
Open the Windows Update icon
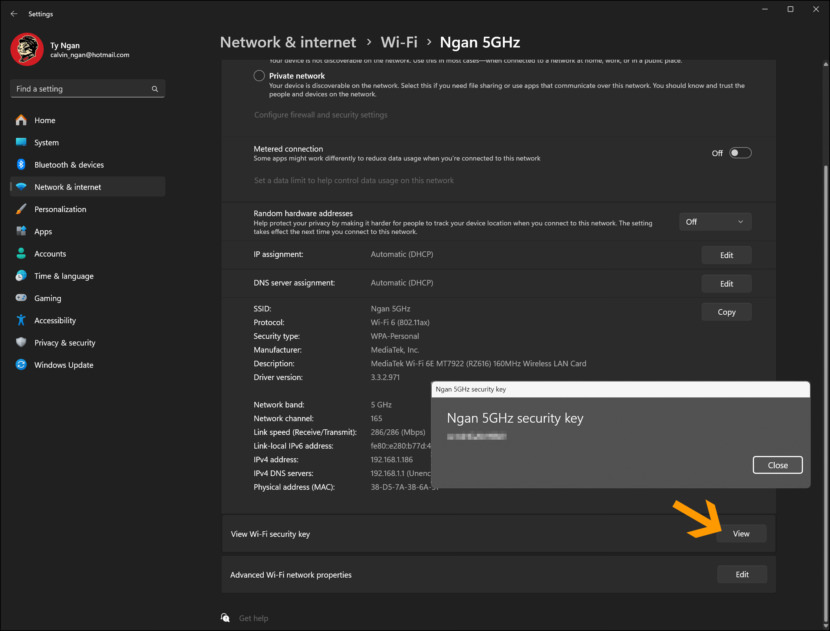(22, 365)
